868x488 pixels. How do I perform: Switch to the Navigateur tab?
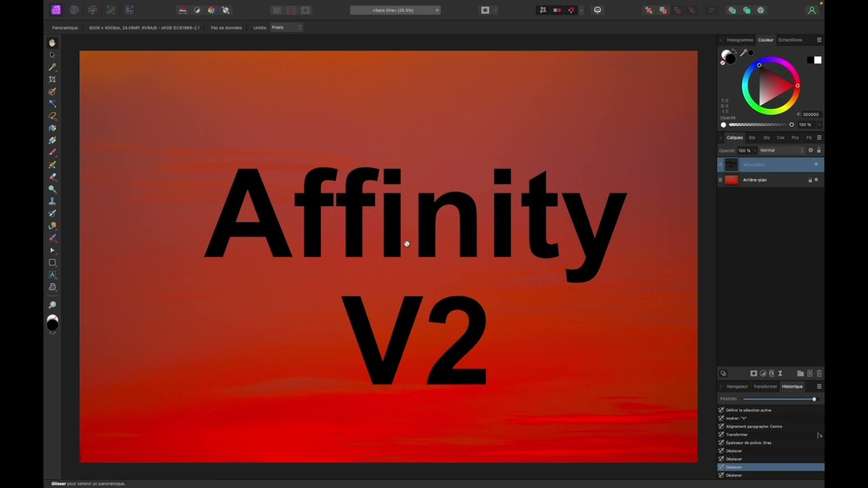point(737,386)
